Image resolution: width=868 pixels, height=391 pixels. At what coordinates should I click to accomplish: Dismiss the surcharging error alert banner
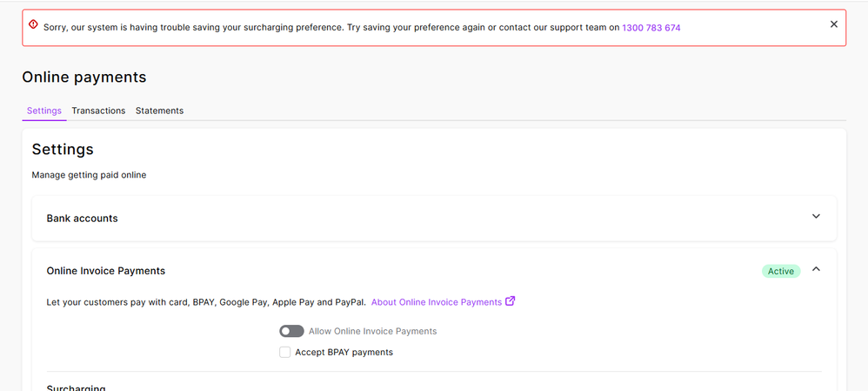833,24
